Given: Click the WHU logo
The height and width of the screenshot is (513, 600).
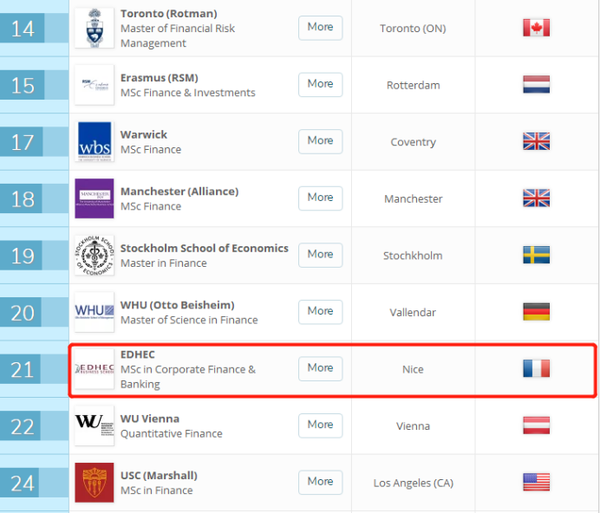Looking at the screenshot, I should click(x=94, y=312).
